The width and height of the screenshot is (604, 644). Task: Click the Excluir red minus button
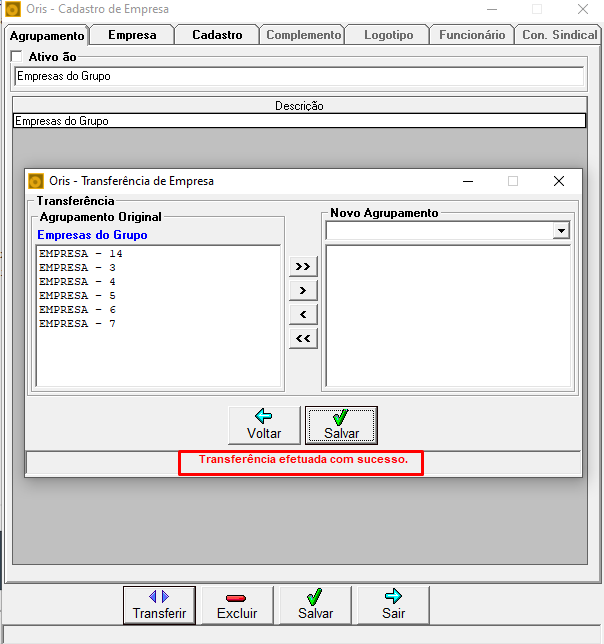click(237, 605)
